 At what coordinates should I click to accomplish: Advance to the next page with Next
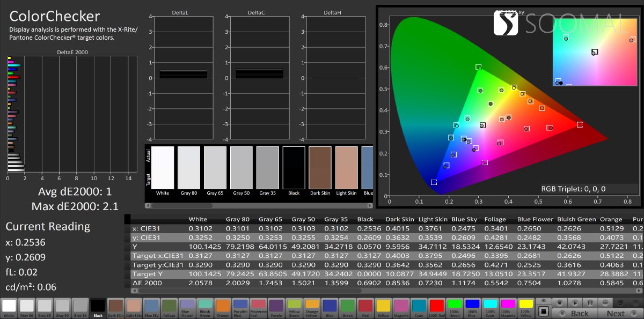[614, 314]
